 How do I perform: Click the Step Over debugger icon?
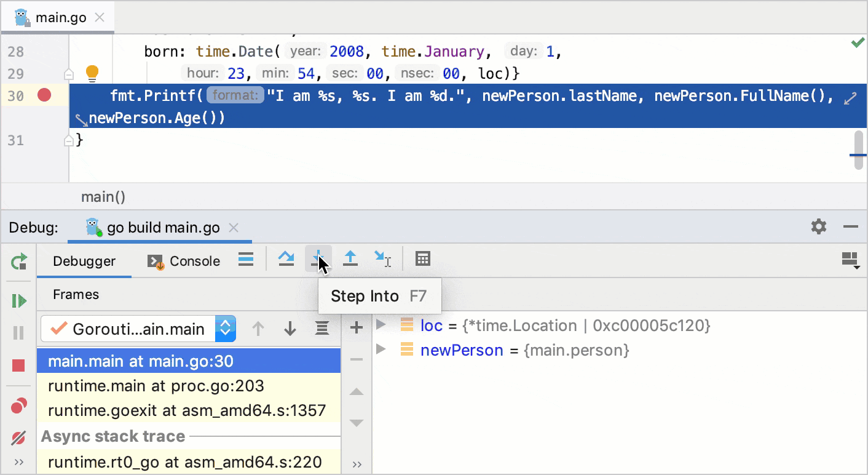click(285, 258)
